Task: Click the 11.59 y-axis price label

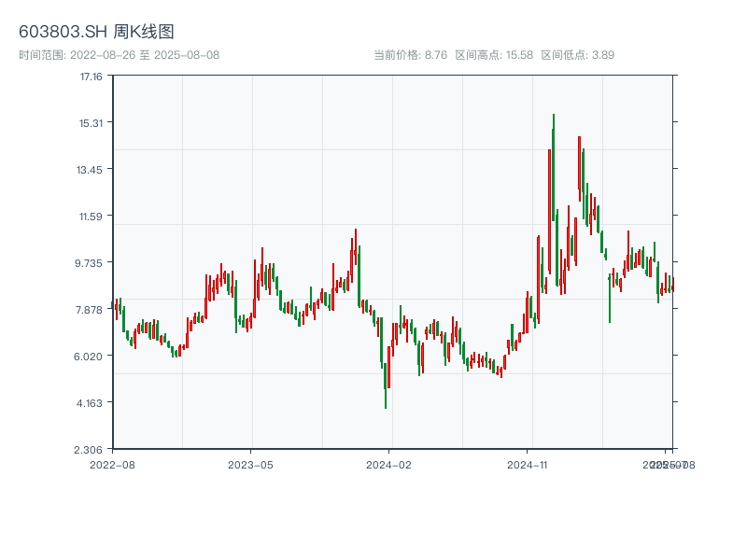Action: click(x=91, y=217)
